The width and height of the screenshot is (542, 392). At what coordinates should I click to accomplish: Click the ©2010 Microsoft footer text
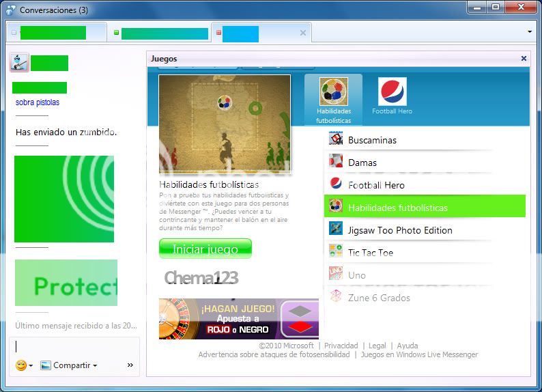286,346
